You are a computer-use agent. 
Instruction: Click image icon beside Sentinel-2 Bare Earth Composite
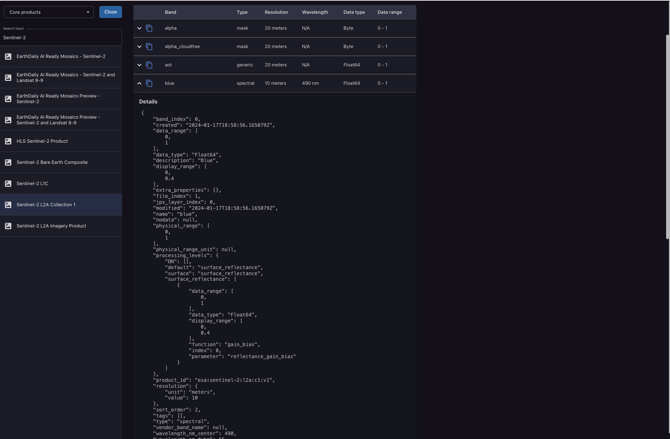coord(8,162)
